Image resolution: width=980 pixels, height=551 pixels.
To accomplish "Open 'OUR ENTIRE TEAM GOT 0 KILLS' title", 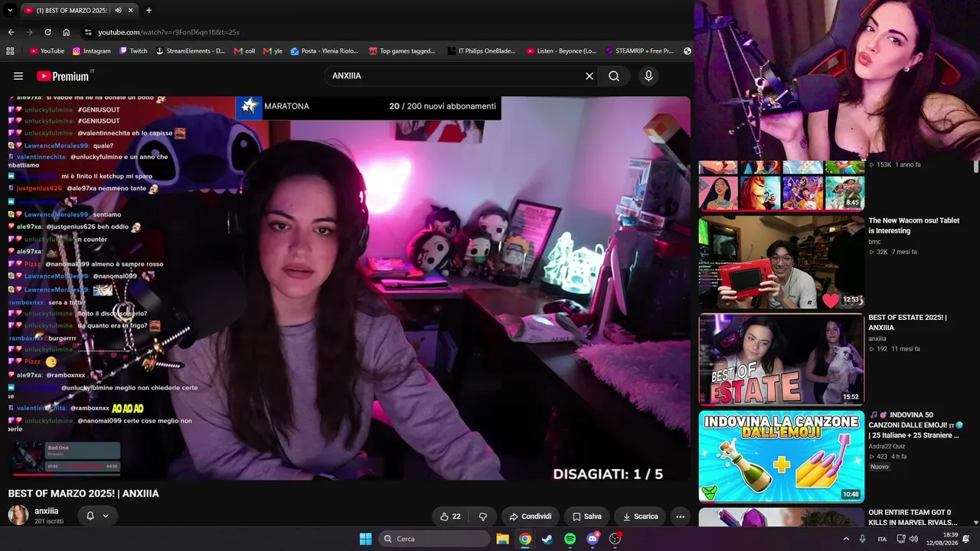I will pos(913,517).
